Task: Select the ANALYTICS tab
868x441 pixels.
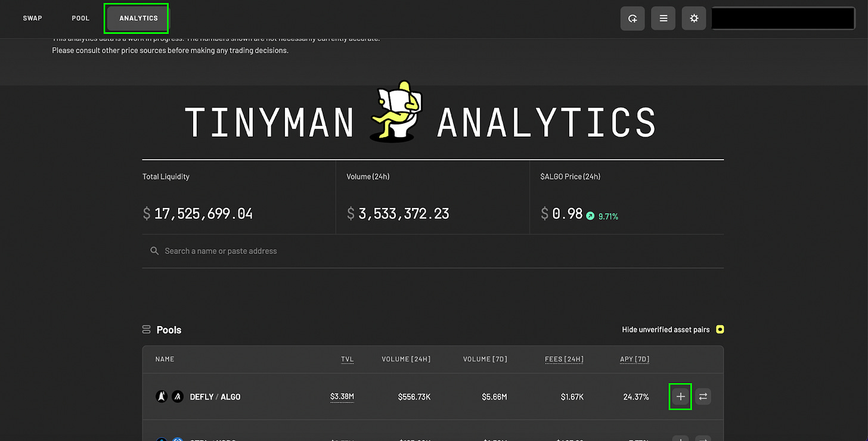Action: pos(138,18)
